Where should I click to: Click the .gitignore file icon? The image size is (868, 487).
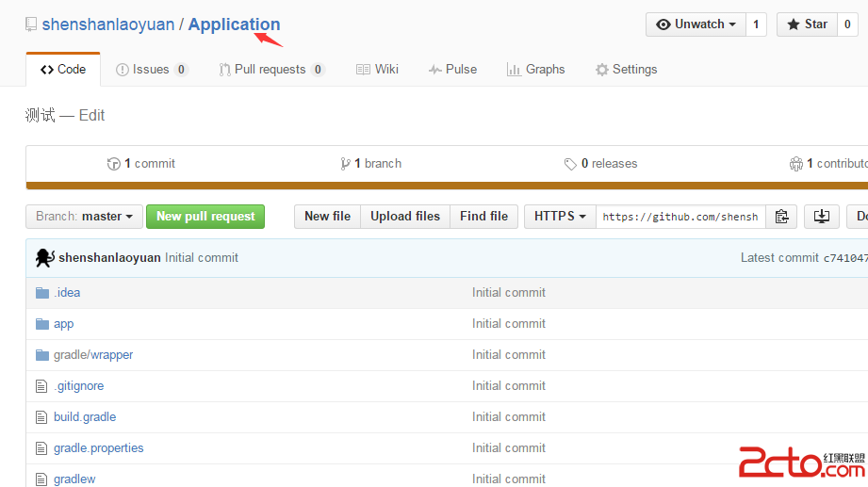41,386
